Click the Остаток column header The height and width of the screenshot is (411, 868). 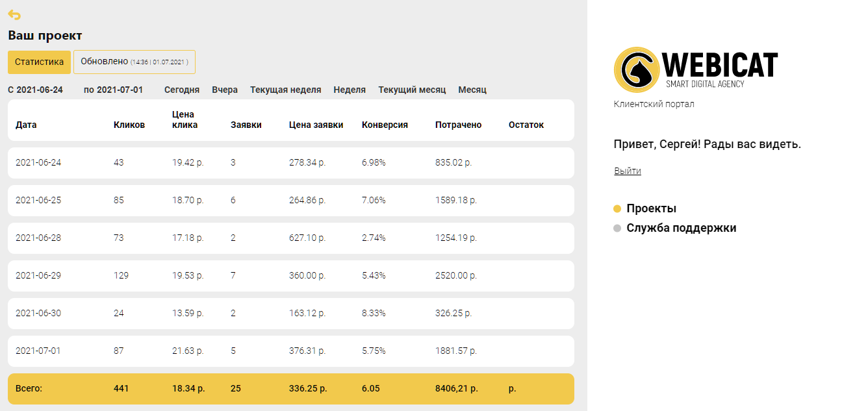(x=526, y=125)
